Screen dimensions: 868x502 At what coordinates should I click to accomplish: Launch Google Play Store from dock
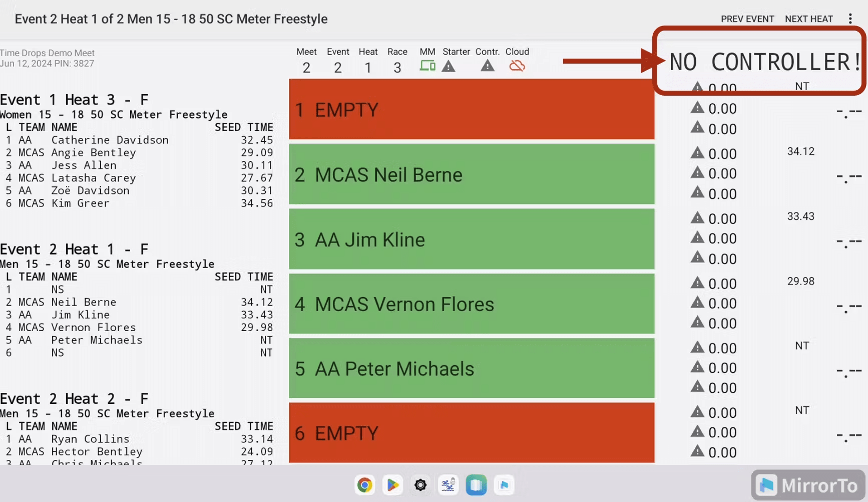(392, 485)
